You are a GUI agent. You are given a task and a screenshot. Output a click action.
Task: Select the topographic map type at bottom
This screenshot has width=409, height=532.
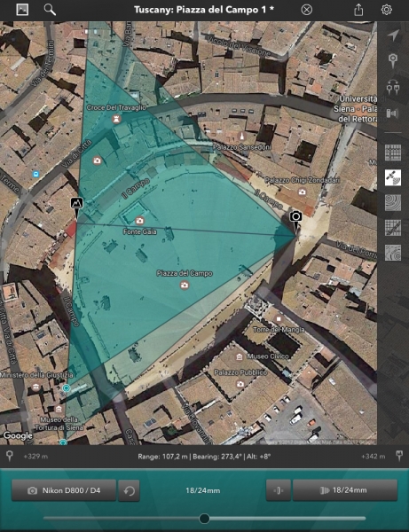pyautogui.click(x=393, y=253)
